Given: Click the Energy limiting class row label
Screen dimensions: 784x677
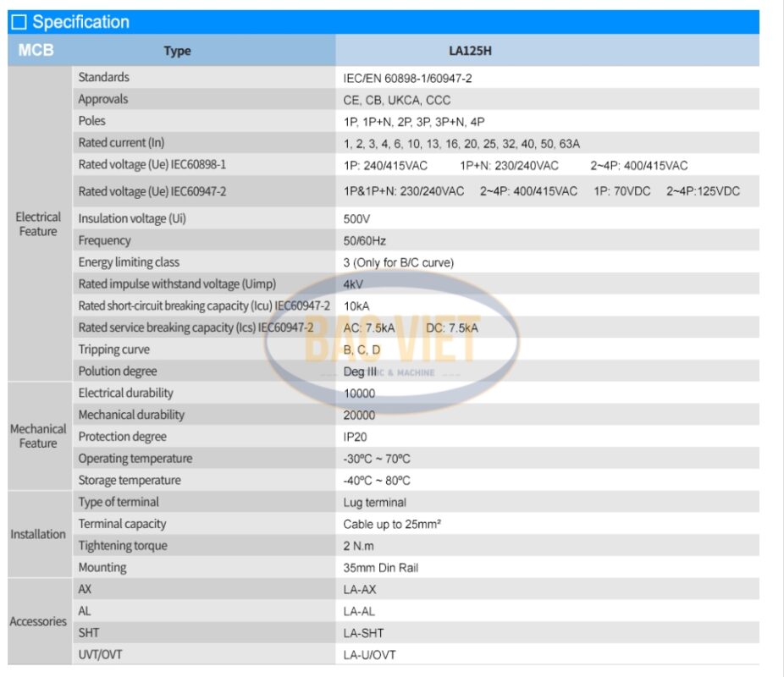Looking at the screenshot, I should [x=129, y=262].
